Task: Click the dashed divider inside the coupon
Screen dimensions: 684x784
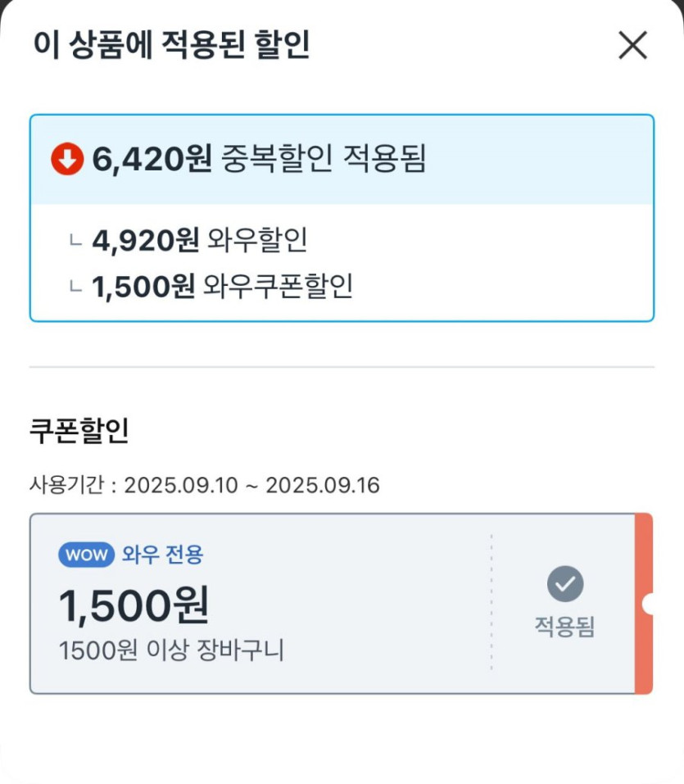Action: click(491, 602)
